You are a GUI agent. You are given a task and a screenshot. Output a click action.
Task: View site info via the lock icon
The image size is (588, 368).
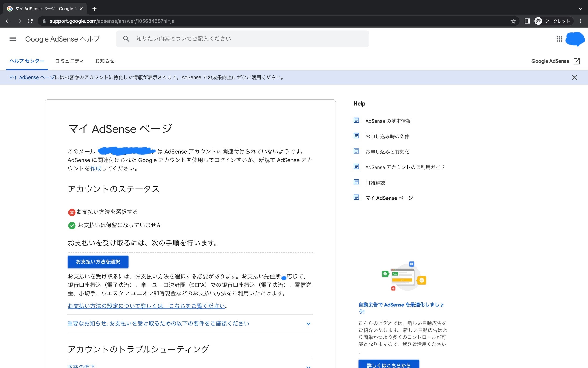click(44, 21)
